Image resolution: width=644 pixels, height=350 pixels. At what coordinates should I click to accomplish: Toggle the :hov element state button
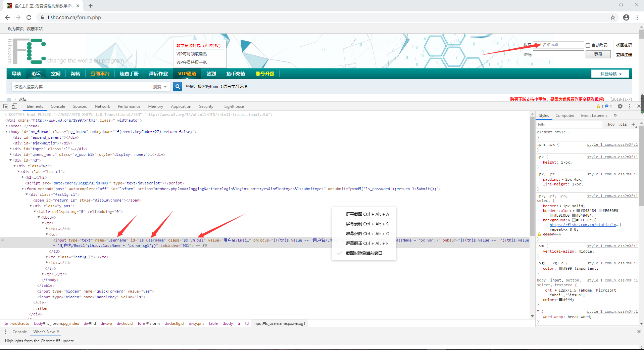coord(610,124)
